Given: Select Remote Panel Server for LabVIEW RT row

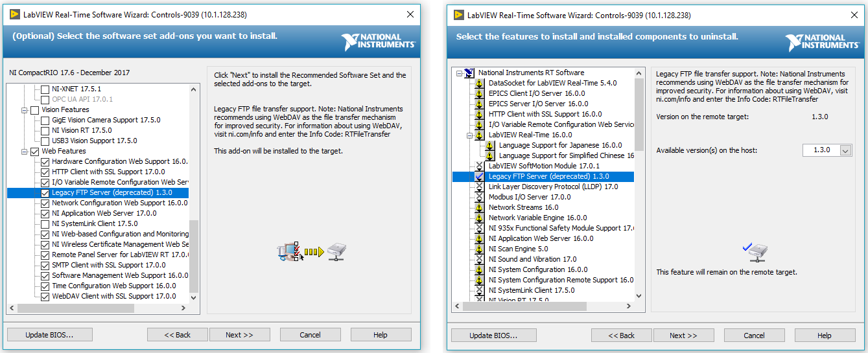Looking at the screenshot, I should pyautogui.click(x=120, y=255).
